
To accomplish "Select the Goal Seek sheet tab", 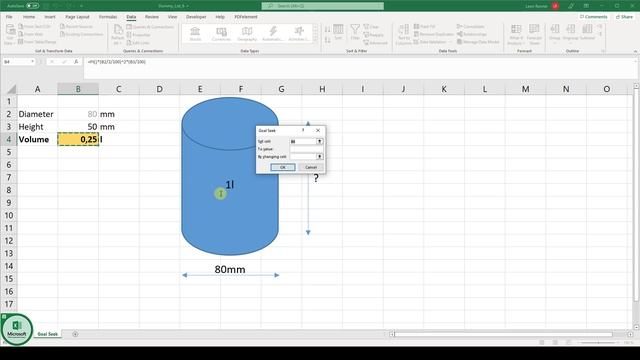I will [48, 334].
